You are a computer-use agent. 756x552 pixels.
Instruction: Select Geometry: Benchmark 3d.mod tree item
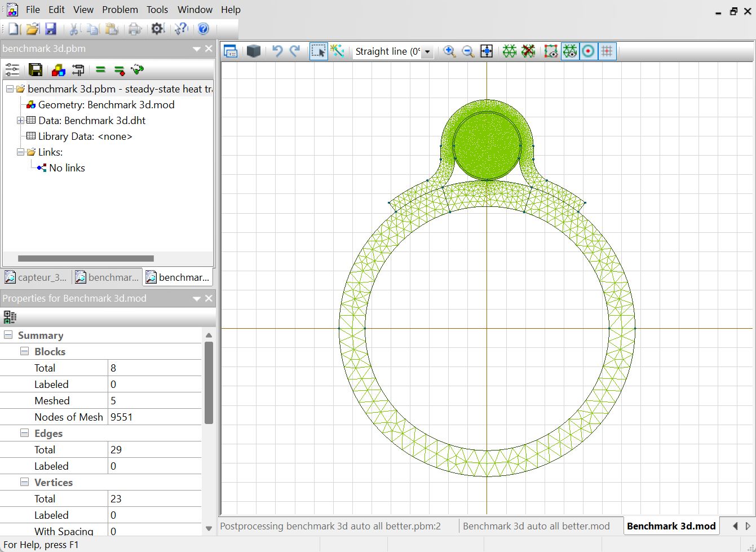point(106,105)
